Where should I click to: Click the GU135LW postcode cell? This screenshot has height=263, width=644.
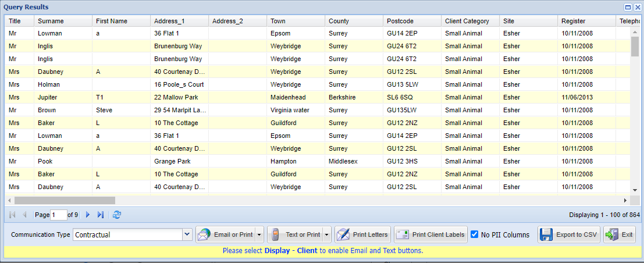point(412,110)
